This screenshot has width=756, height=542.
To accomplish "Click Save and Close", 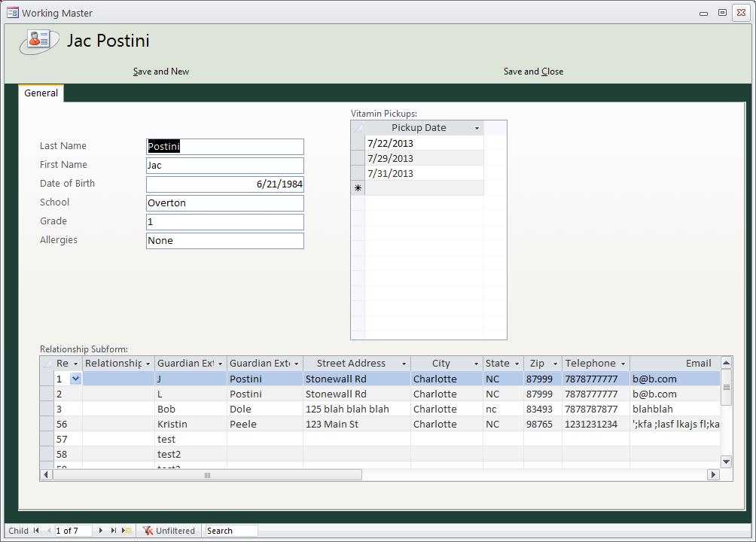I will point(533,72).
